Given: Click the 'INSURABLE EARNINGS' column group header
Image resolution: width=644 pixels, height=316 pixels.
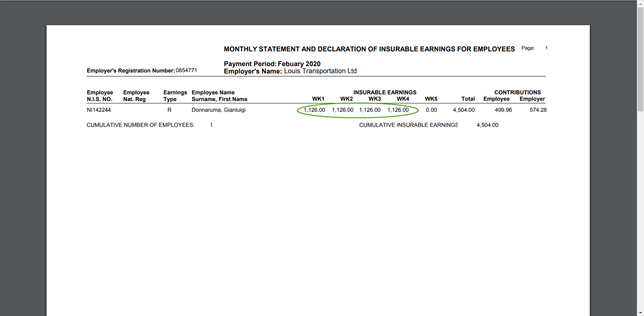Looking at the screenshot, I should coord(385,92).
